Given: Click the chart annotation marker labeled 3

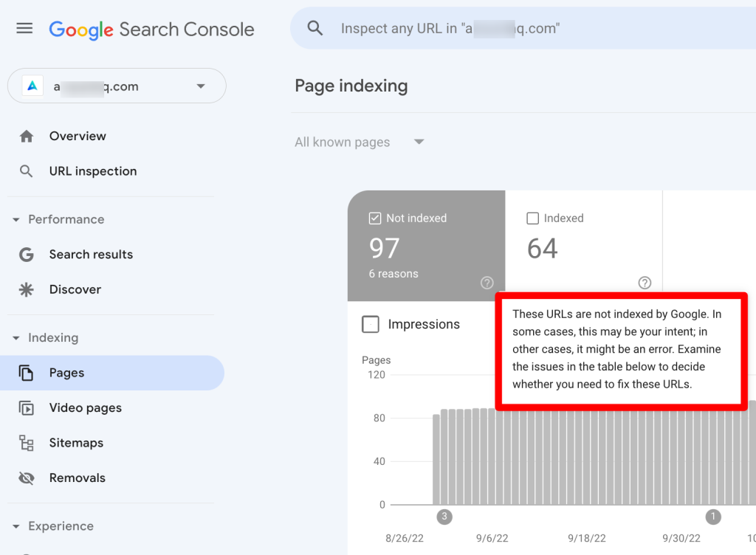Looking at the screenshot, I should click(x=444, y=517).
